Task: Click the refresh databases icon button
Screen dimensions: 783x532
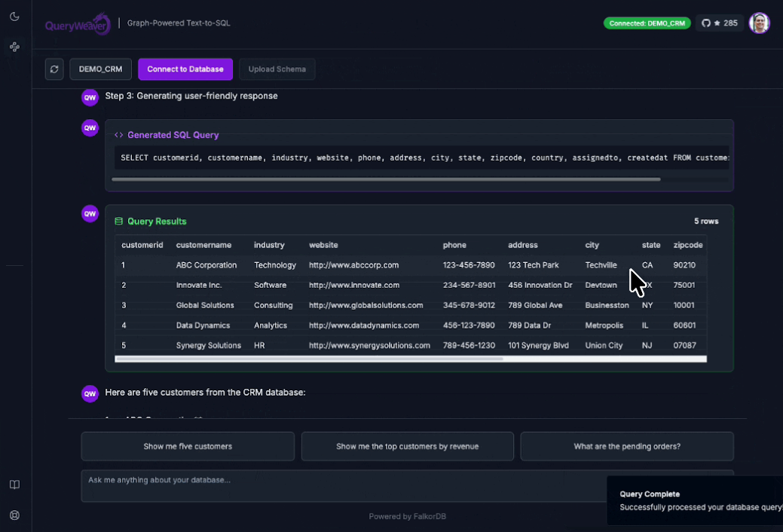Action: click(x=54, y=69)
